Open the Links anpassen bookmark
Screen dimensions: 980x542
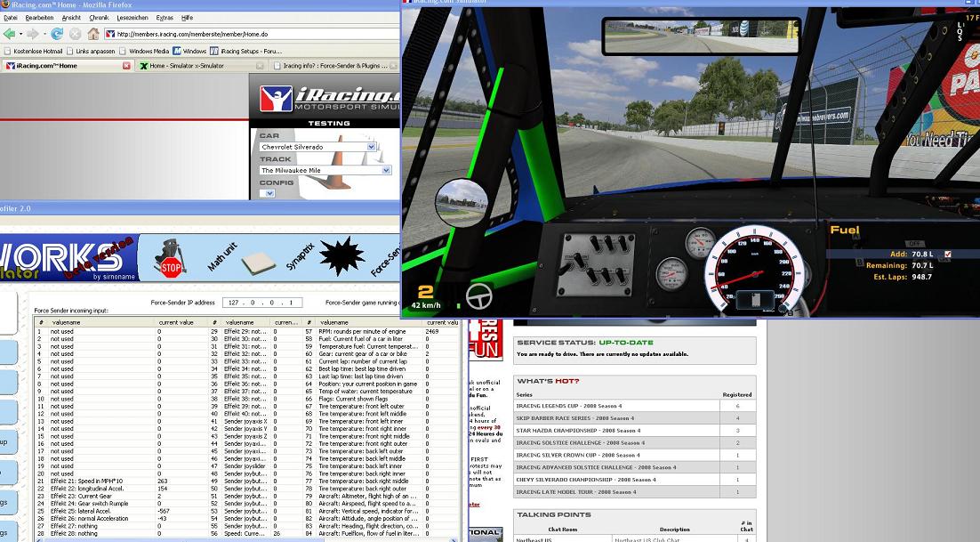pyautogui.click(x=92, y=52)
